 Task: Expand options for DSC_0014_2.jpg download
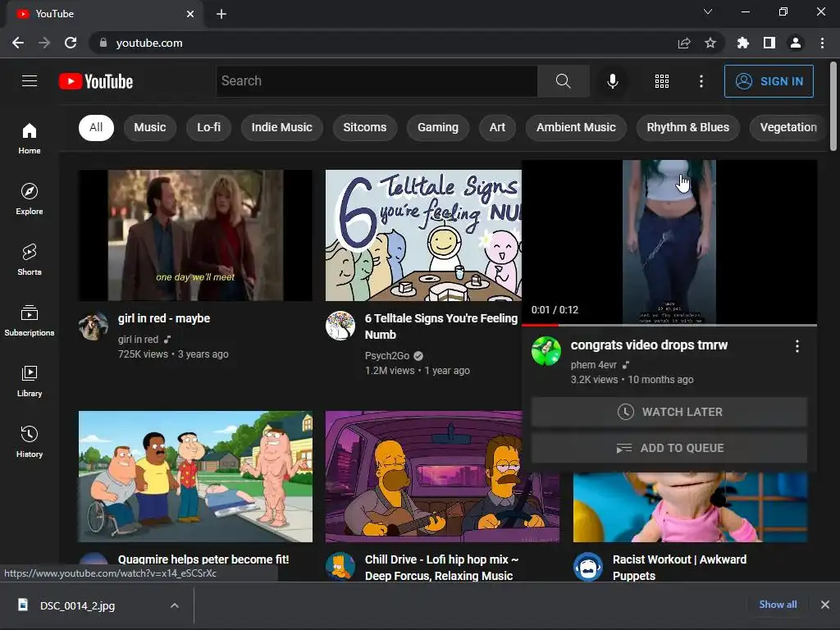coord(174,605)
